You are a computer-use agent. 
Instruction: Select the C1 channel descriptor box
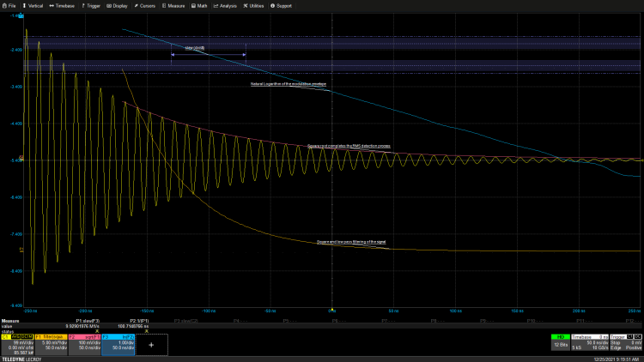coord(17,343)
